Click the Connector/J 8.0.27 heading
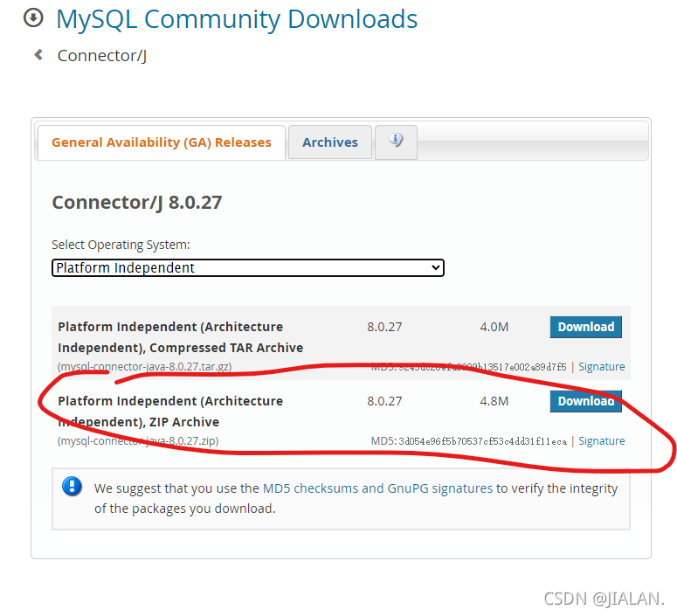677x616 pixels. 137,203
